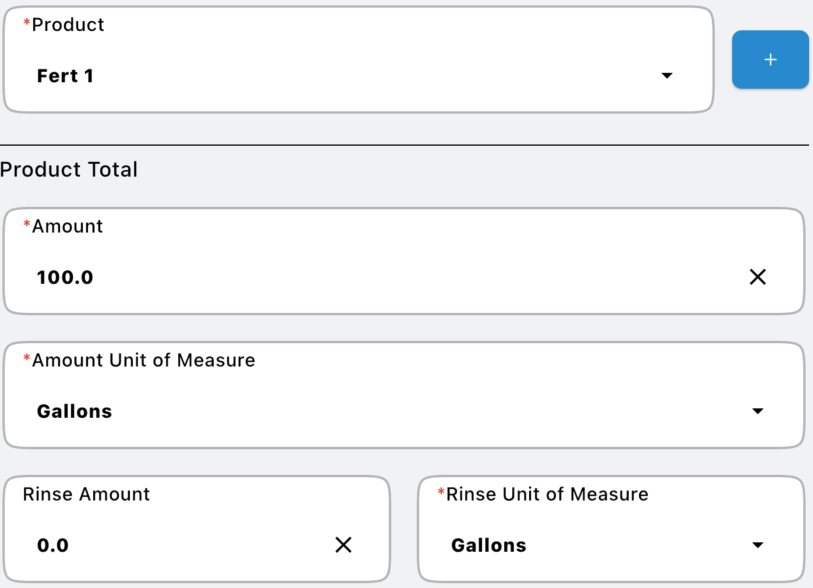813x588 pixels.
Task: Click the Amount value 100.0
Action: 65,277
